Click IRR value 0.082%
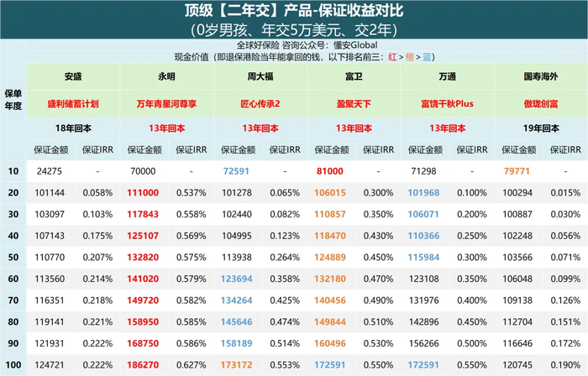 click(285, 214)
